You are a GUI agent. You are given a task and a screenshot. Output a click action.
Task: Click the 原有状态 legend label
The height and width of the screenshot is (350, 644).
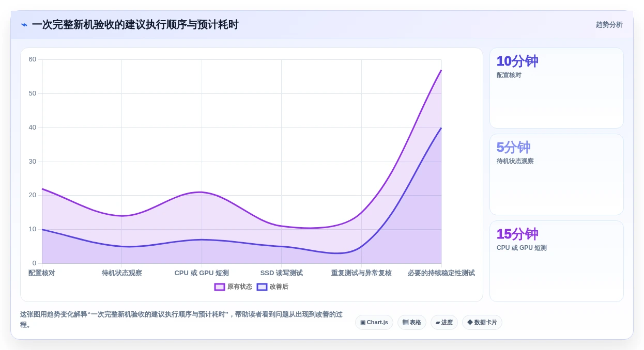(240, 287)
